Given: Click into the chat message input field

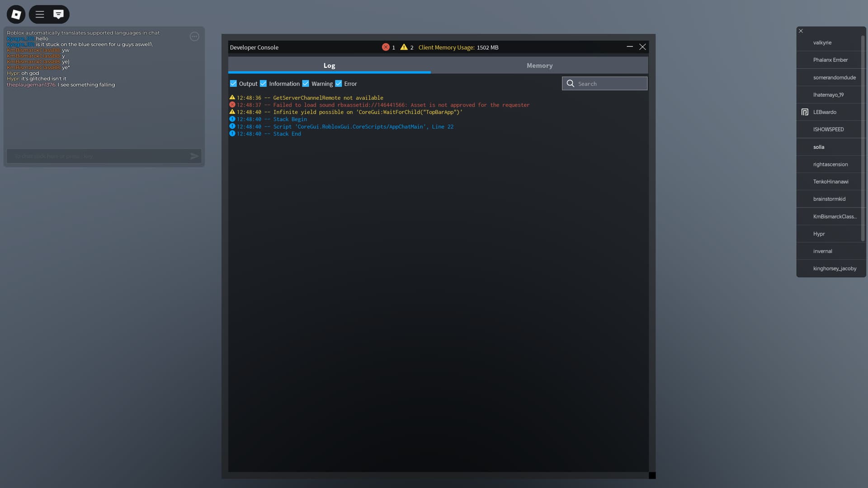Looking at the screenshot, I should pos(97,156).
